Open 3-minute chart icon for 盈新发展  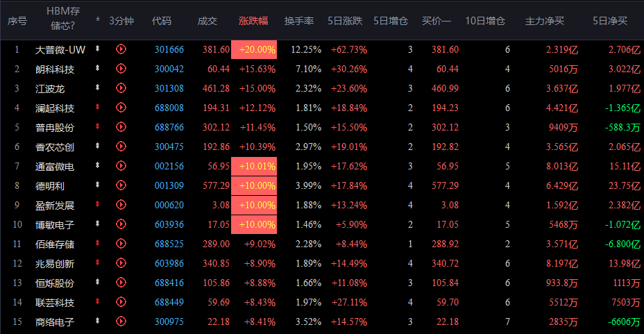[121, 205]
